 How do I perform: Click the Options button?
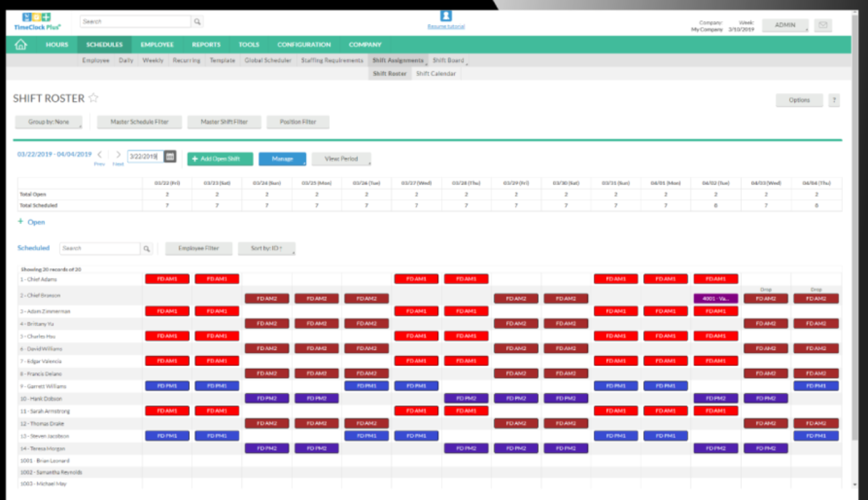pyautogui.click(x=799, y=100)
